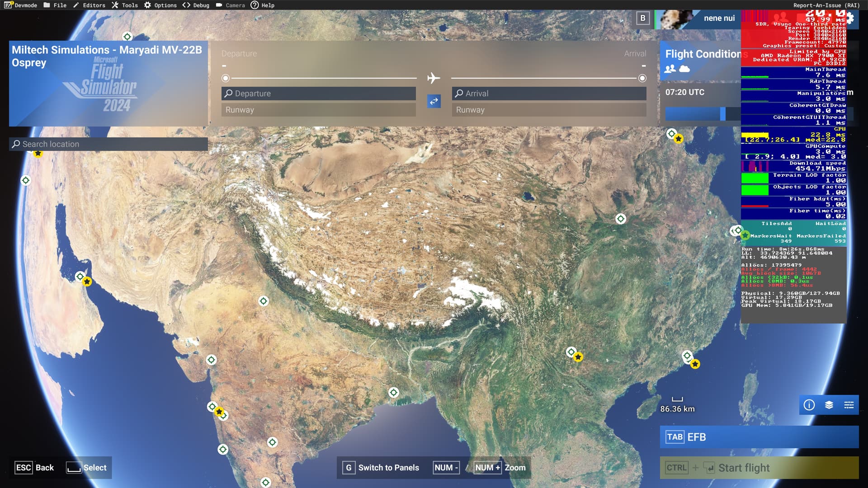Click the Download speed reading
868x488 pixels.
pyautogui.click(x=820, y=169)
